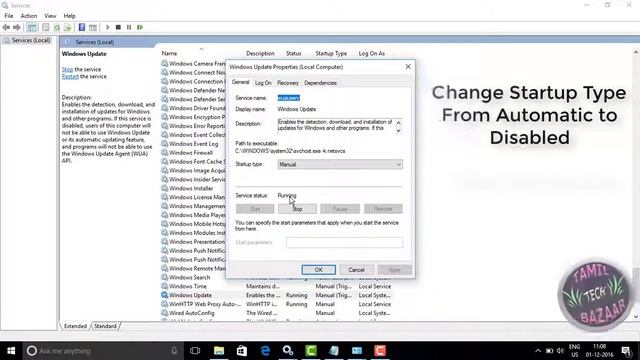Click services list scrollbar down arrow
The height and width of the screenshot is (360, 640).
tap(636, 317)
